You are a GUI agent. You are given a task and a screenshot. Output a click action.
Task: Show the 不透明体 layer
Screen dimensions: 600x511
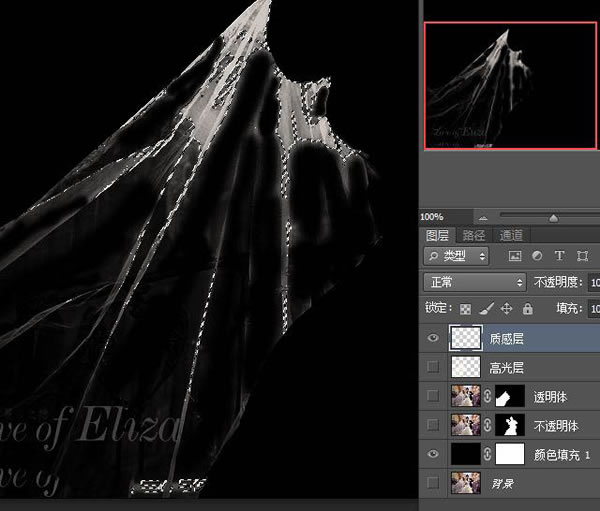433,424
